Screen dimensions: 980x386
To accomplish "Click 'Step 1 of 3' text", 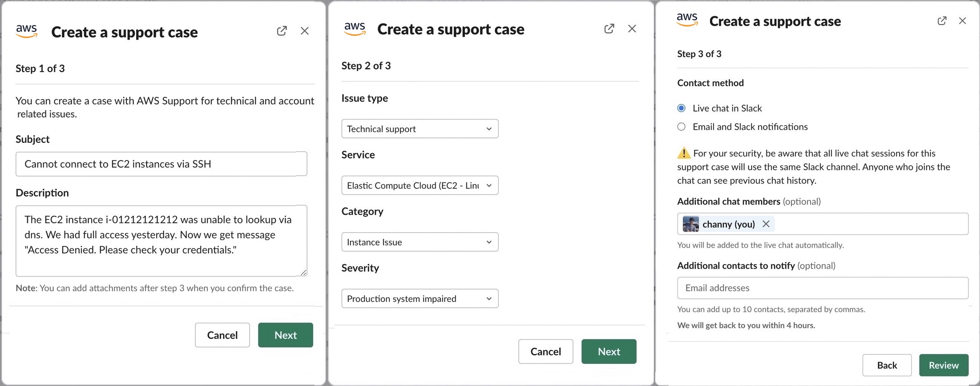I will click(40, 68).
